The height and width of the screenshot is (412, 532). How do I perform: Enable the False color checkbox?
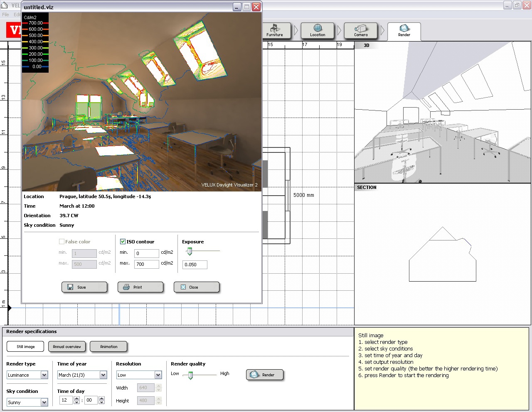click(x=62, y=241)
